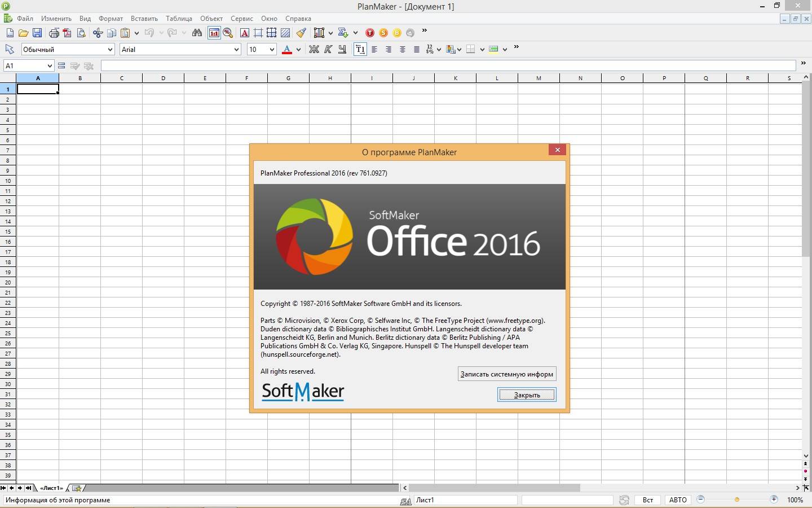
Task: Center cell text horizontally
Action: [403, 49]
